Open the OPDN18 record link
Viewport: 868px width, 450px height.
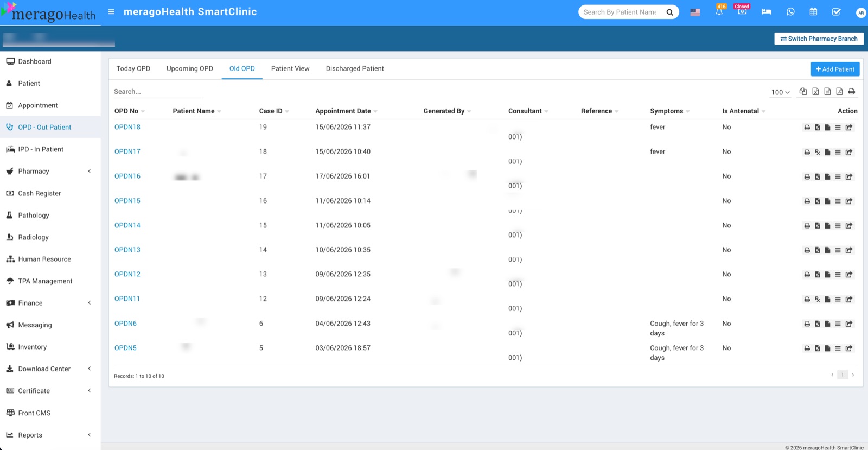coord(127,127)
